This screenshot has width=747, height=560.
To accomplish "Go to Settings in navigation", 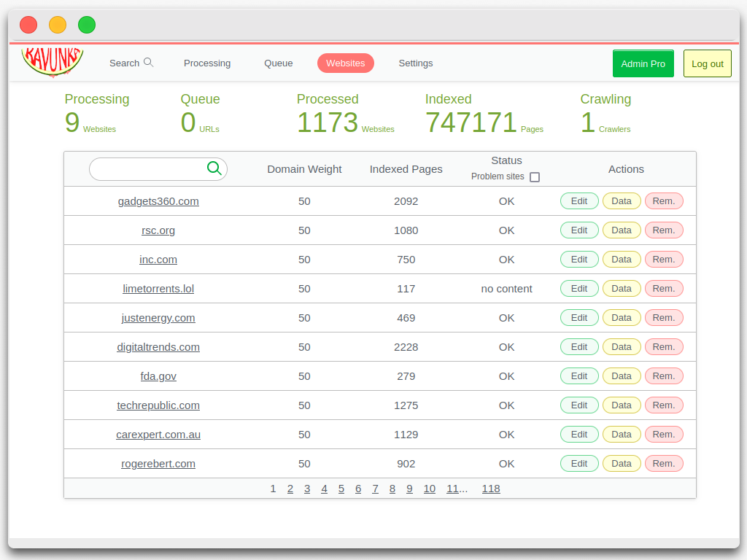I will click(415, 63).
